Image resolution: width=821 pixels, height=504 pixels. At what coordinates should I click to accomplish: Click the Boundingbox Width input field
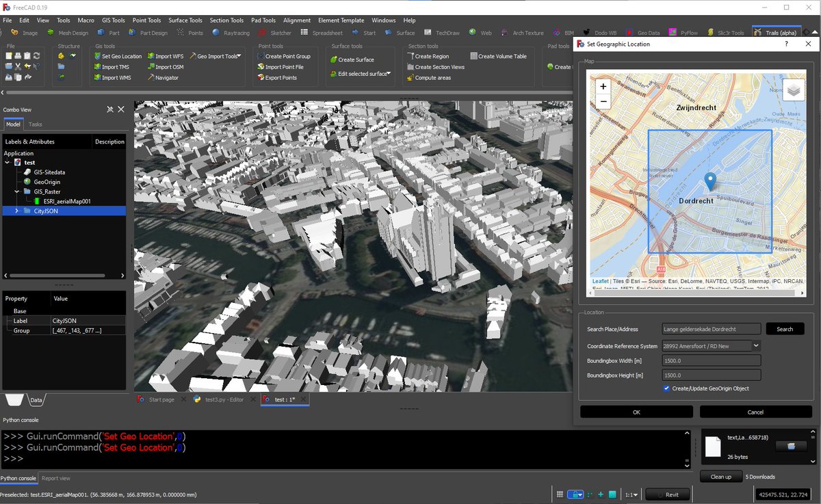click(712, 360)
